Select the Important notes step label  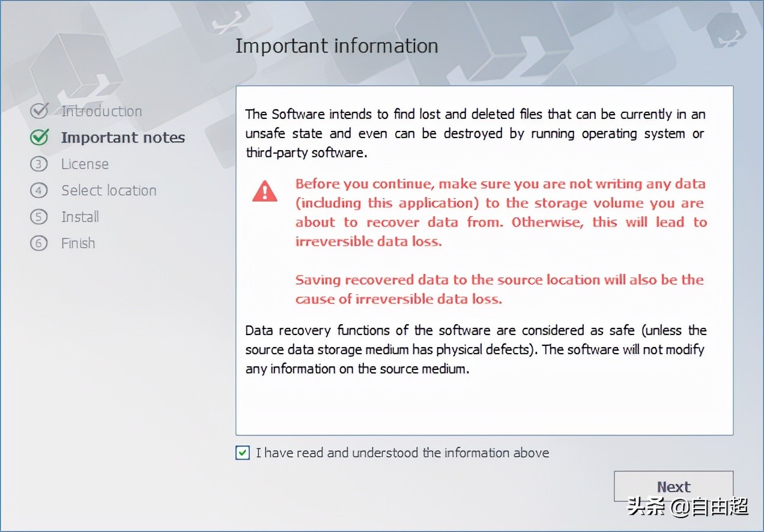(x=123, y=138)
